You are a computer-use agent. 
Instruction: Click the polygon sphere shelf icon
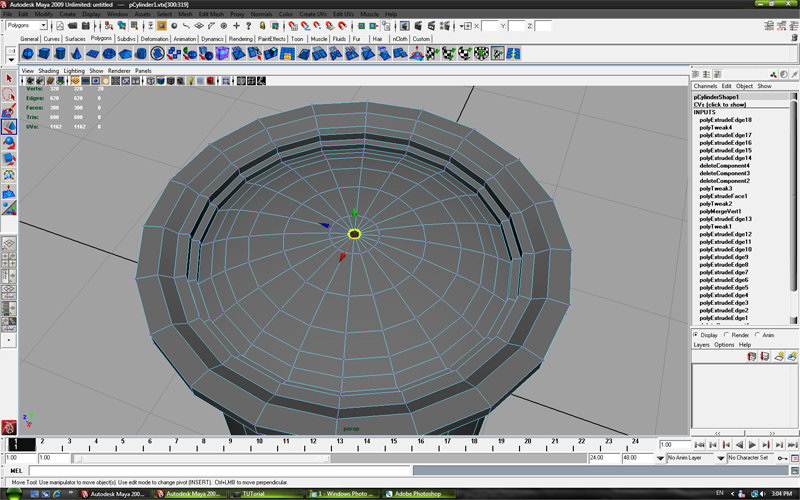tap(28, 54)
